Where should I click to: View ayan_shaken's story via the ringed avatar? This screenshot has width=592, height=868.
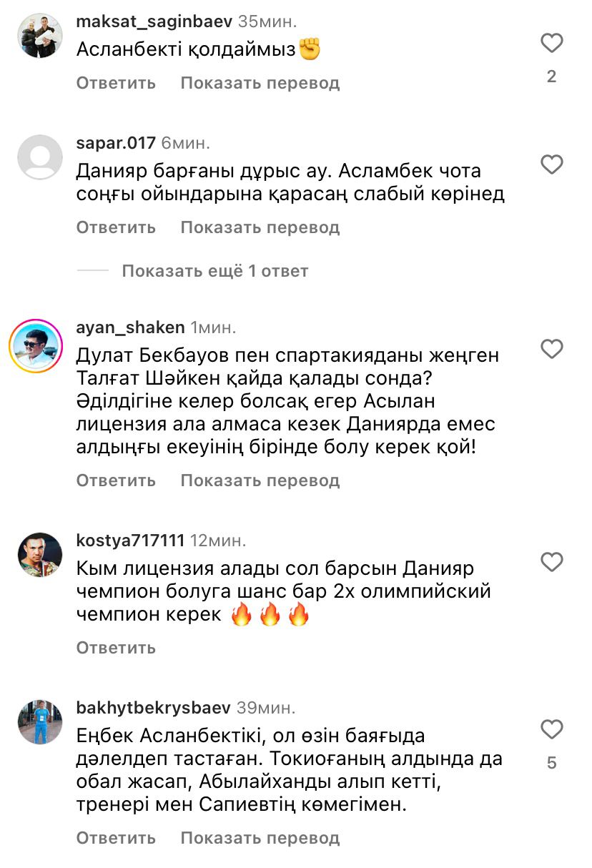pos(36,345)
